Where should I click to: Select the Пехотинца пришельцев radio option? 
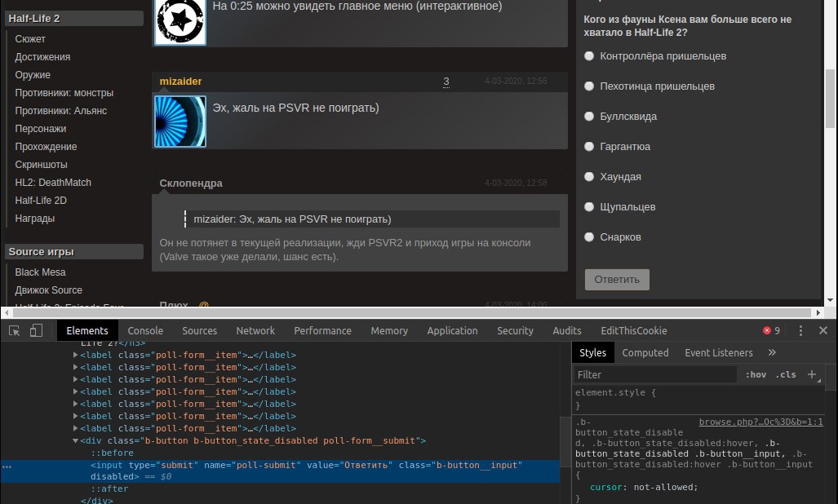click(589, 86)
